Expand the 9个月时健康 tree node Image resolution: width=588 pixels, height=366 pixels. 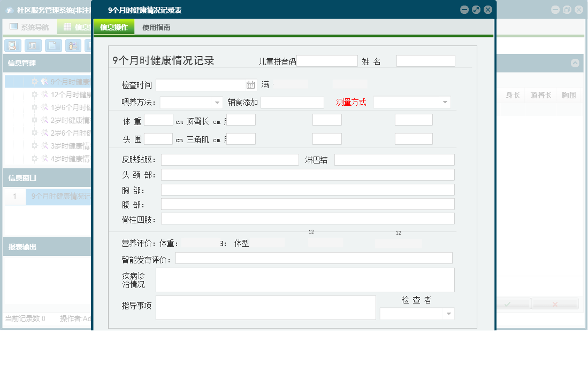point(34,82)
